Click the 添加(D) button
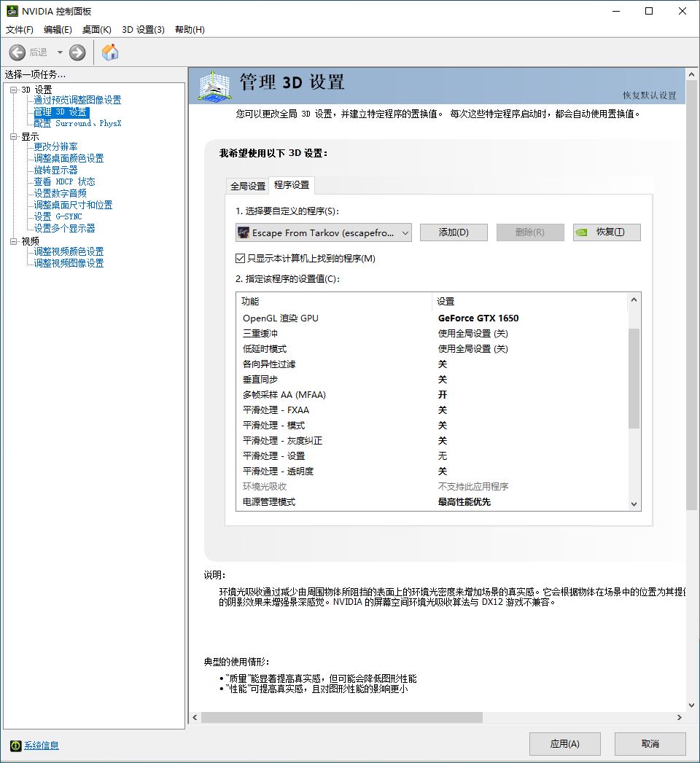700x763 pixels. pyautogui.click(x=454, y=232)
